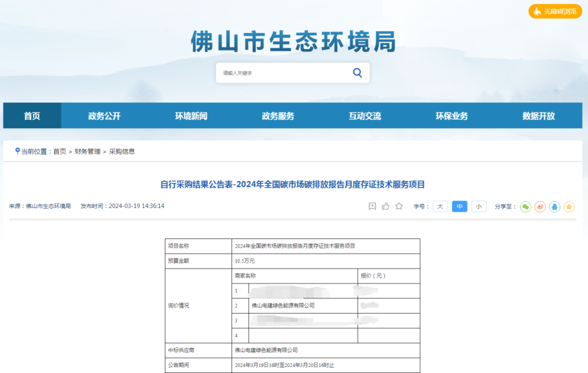Expand the 环境新闻 menu
Screen dimensions: 588x373
pos(190,115)
